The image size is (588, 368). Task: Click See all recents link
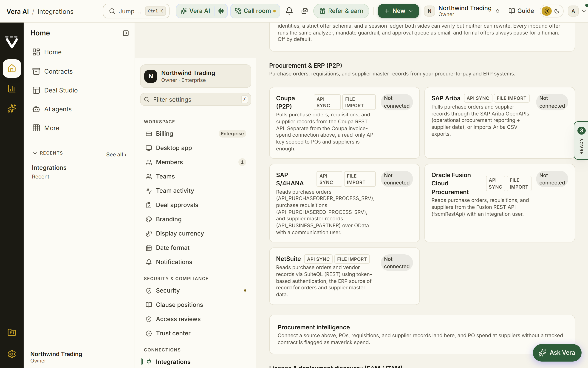116,155
